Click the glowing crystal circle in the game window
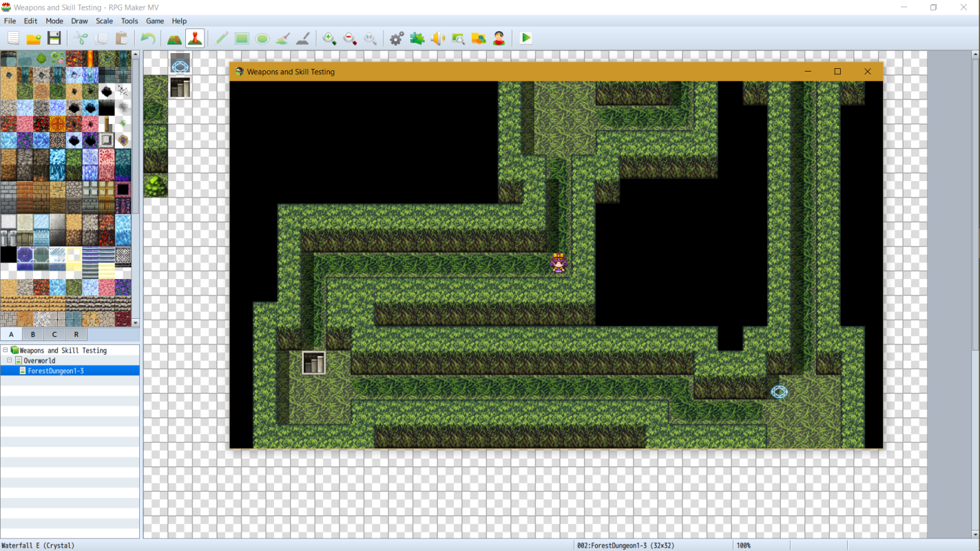Screen dimensions: 980x551 tap(779, 392)
